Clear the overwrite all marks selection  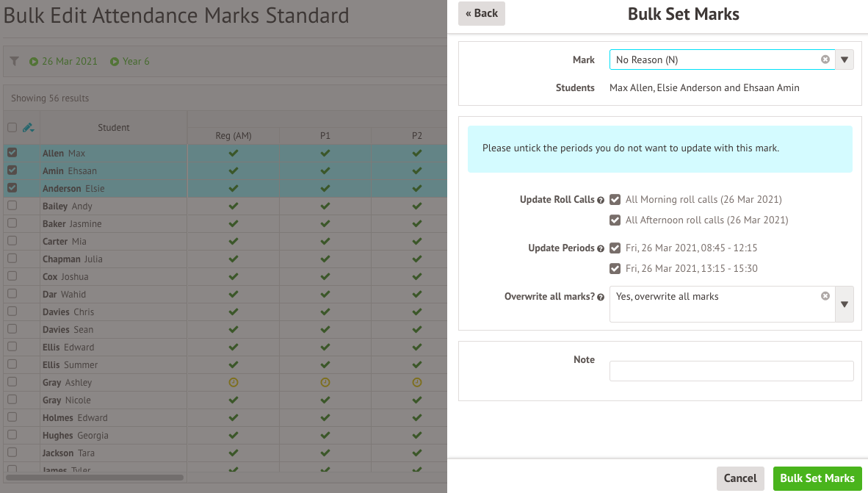pos(825,296)
